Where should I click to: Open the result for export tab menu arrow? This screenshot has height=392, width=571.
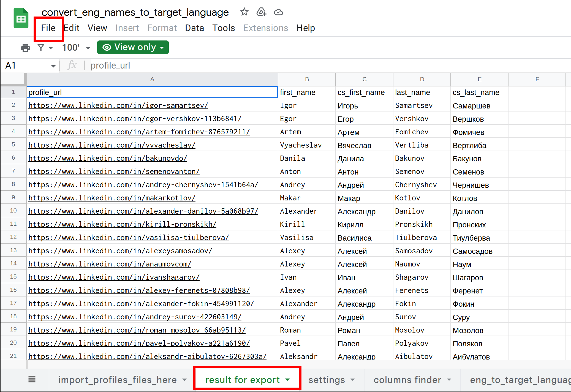(288, 380)
